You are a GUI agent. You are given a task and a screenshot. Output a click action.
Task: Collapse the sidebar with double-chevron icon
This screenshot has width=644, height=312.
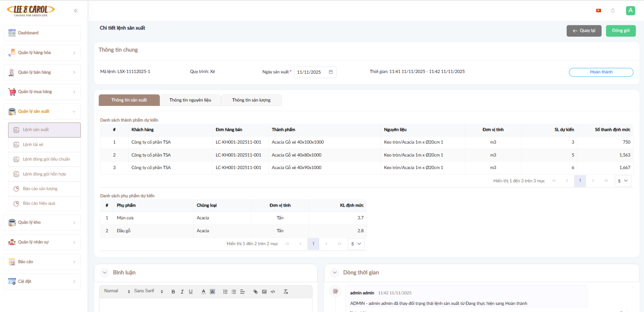click(x=76, y=10)
